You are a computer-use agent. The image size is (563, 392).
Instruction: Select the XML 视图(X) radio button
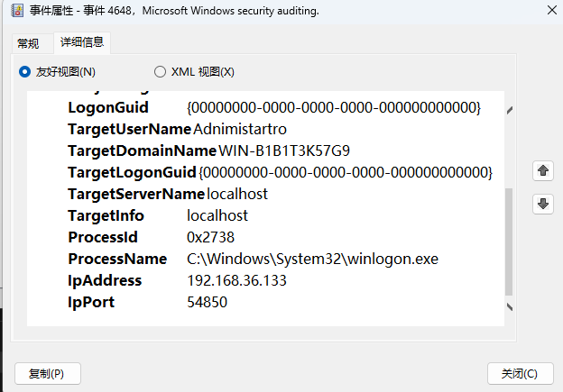click(161, 71)
